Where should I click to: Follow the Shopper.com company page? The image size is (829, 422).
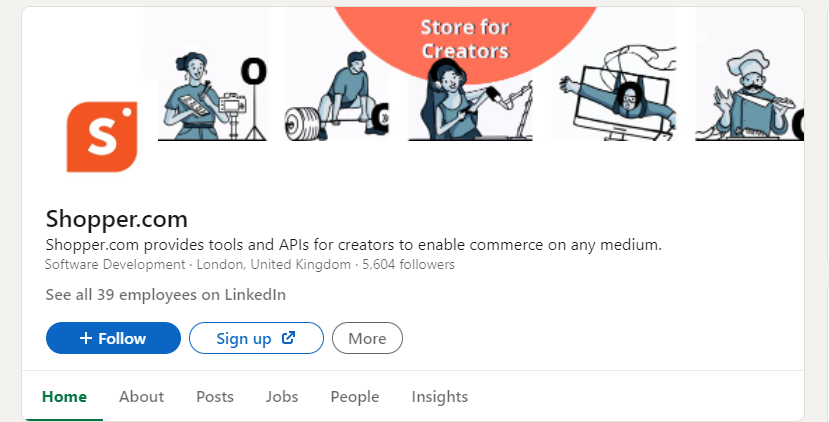[113, 338]
